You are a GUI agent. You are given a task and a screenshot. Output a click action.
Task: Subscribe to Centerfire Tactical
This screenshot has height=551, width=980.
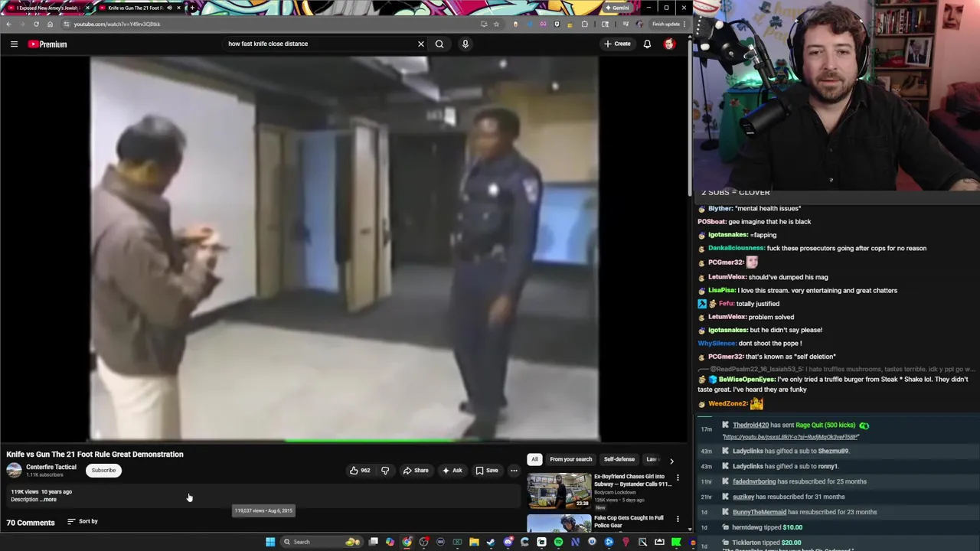pos(103,470)
